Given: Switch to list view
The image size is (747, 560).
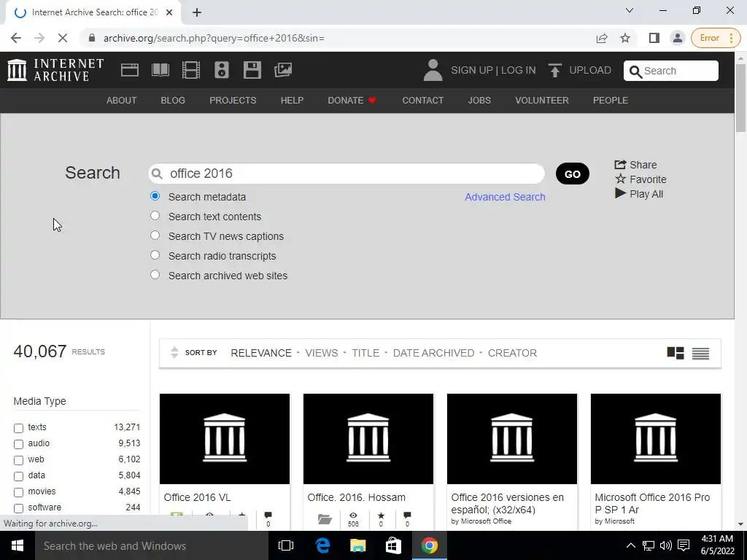Looking at the screenshot, I should [x=700, y=354].
